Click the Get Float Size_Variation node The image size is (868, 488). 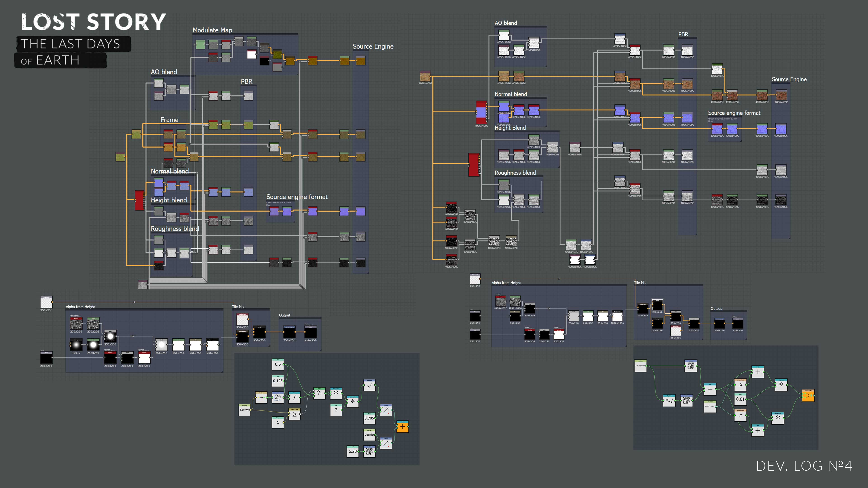[x=640, y=366]
